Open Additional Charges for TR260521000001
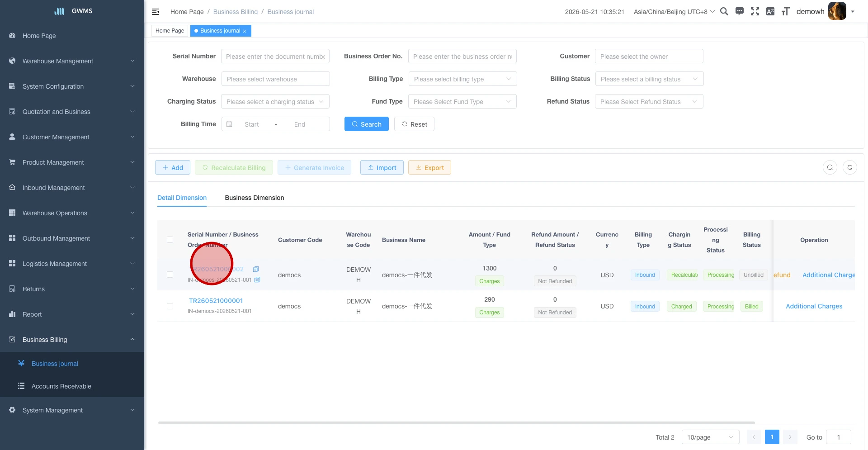This screenshot has width=868, height=450. pyautogui.click(x=814, y=306)
